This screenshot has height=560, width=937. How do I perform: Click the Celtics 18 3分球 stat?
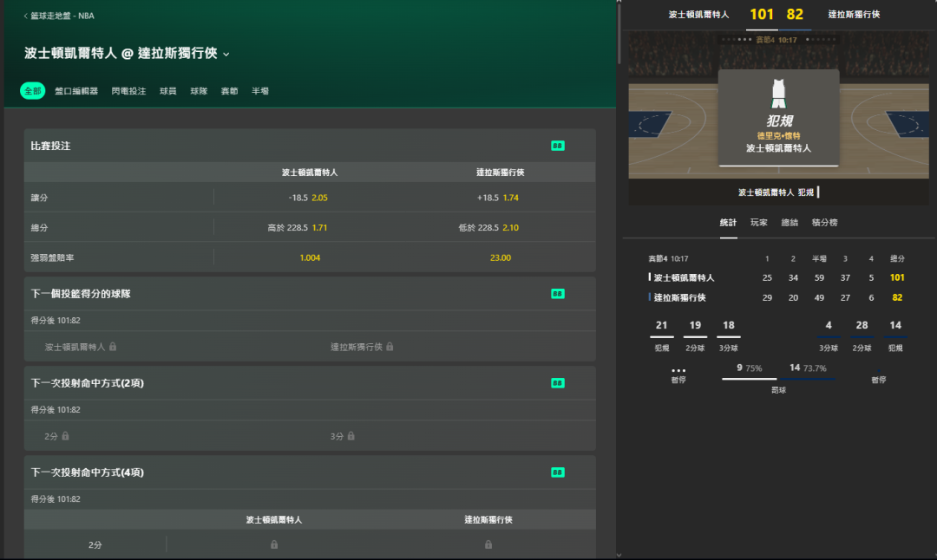[x=729, y=335]
